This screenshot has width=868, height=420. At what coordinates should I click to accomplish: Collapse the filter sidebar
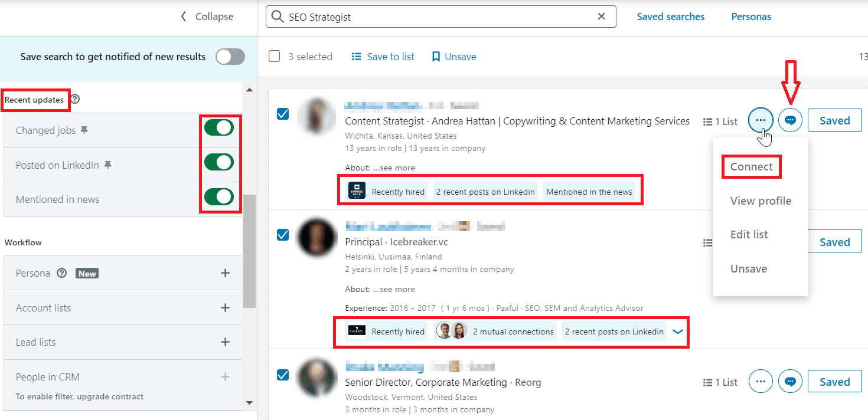[207, 17]
